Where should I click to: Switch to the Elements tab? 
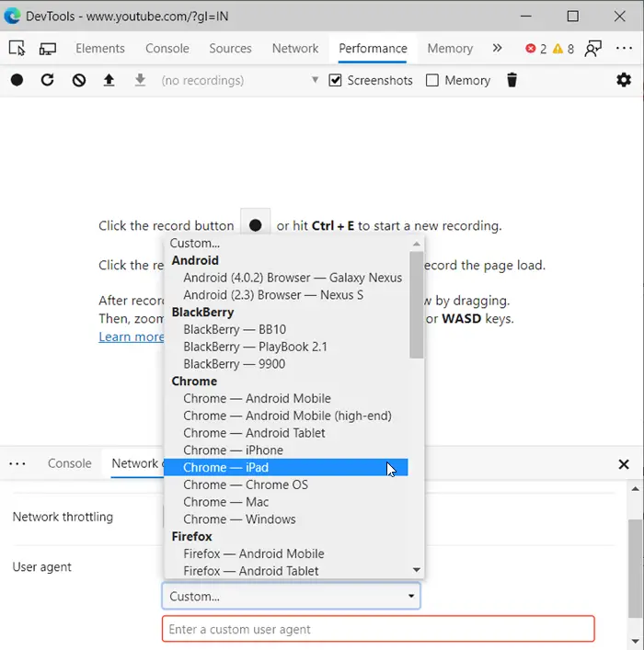pos(100,49)
